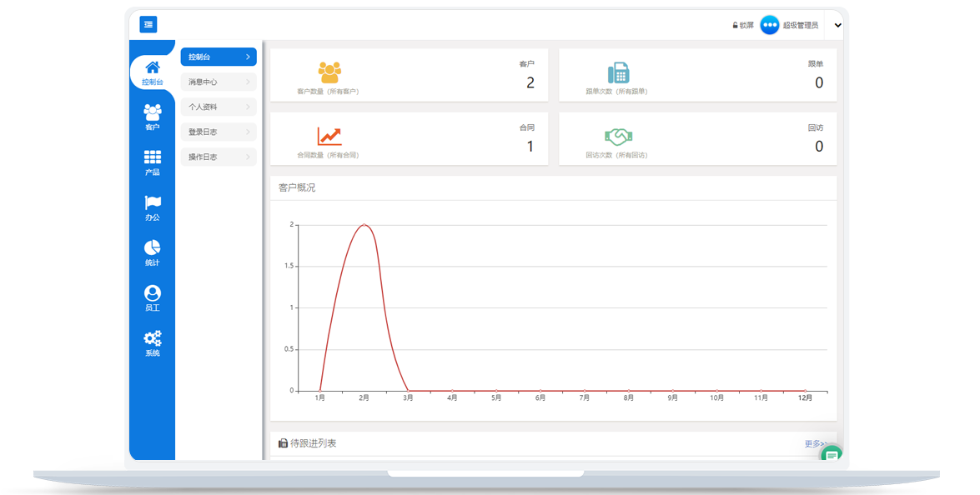This screenshot has width=980, height=495.
Task: Toggle the sidebar menu collapse button
Action: pyautogui.click(x=148, y=24)
